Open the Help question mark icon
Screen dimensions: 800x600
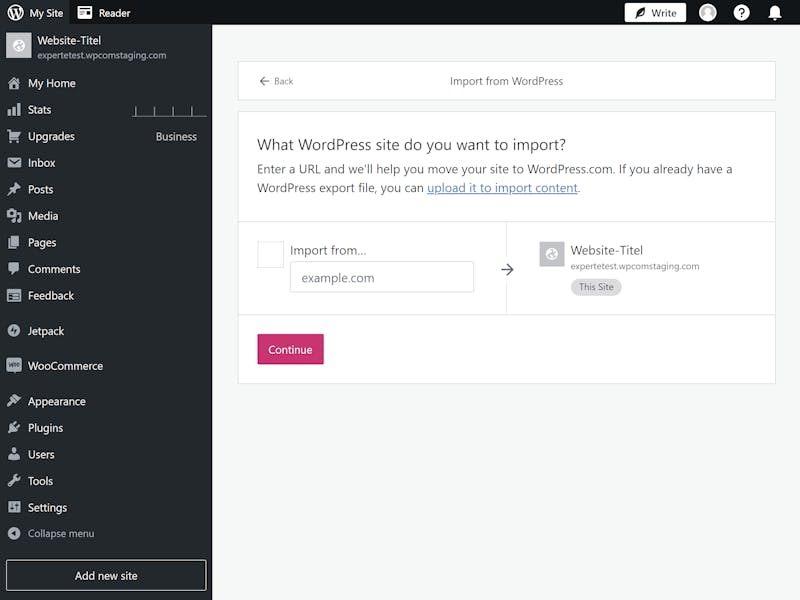[x=741, y=13]
